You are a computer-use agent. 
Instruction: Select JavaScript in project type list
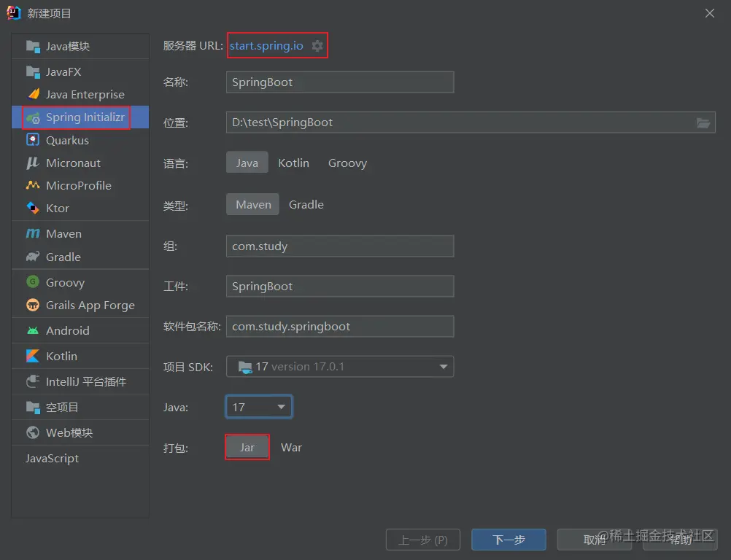tap(80, 458)
